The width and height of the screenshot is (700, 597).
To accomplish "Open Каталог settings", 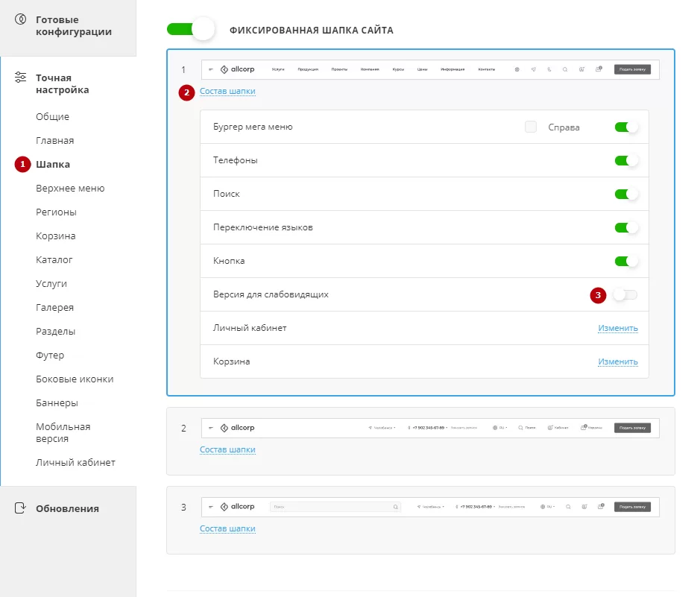I will (x=54, y=259).
